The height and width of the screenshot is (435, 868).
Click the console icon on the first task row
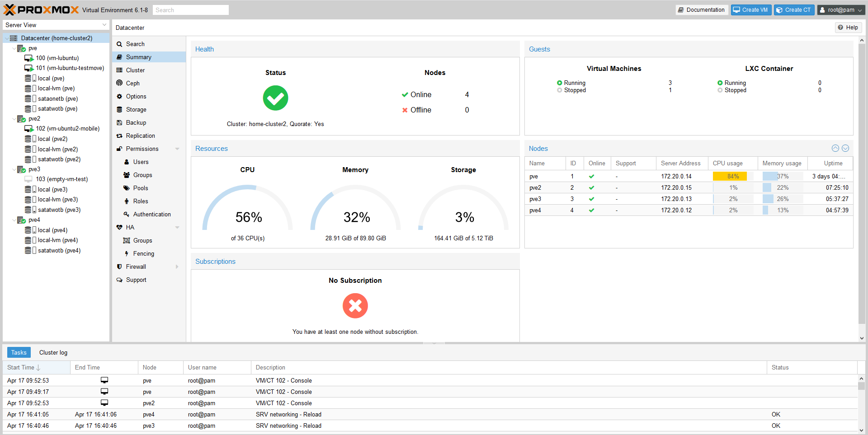coord(104,380)
